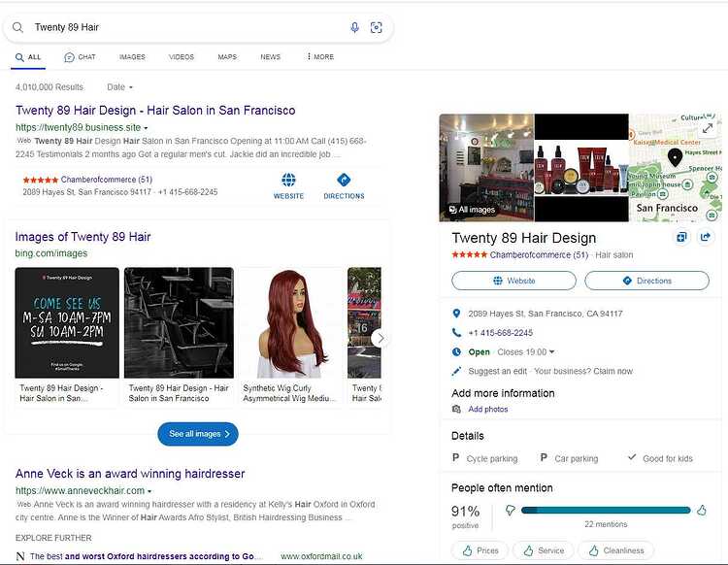Open Chamberofcommerce (51) link in business panel
The height and width of the screenshot is (565, 728).
[539, 255]
